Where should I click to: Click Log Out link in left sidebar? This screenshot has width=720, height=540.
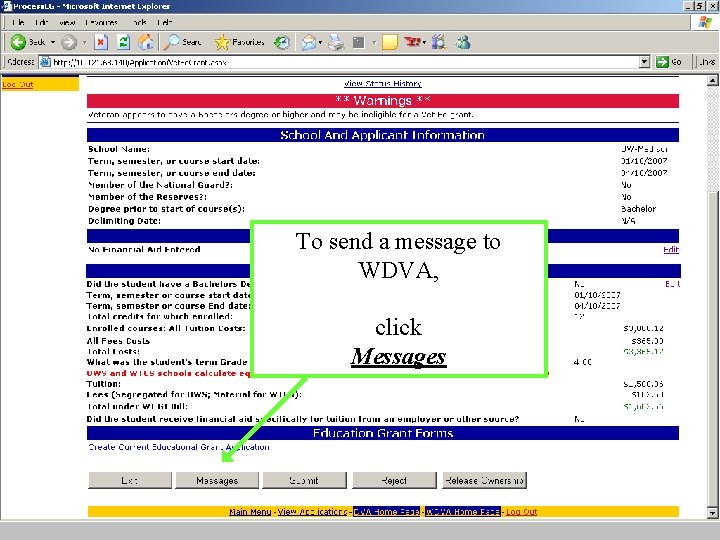pos(17,84)
